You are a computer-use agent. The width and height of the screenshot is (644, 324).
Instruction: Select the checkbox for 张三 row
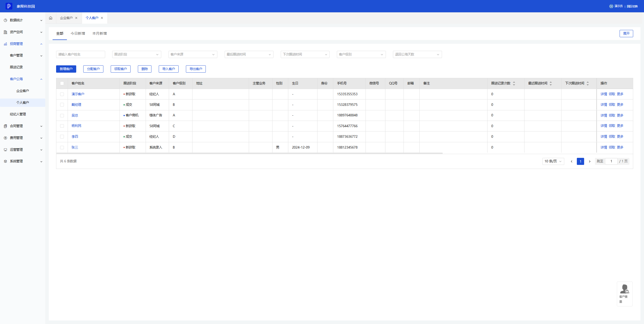click(62, 148)
